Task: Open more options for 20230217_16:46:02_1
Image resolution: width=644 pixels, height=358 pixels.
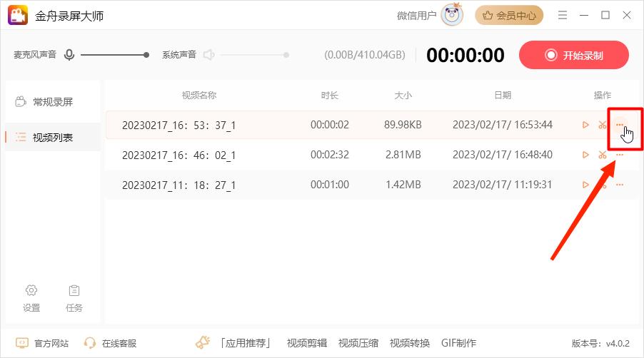Action: tap(620, 155)
